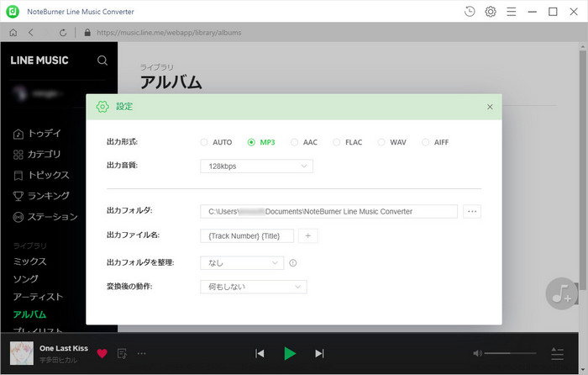The height and width of the screenshot is (375, 588).
Task: Click the add music floating button
Action: click(561, 293)
